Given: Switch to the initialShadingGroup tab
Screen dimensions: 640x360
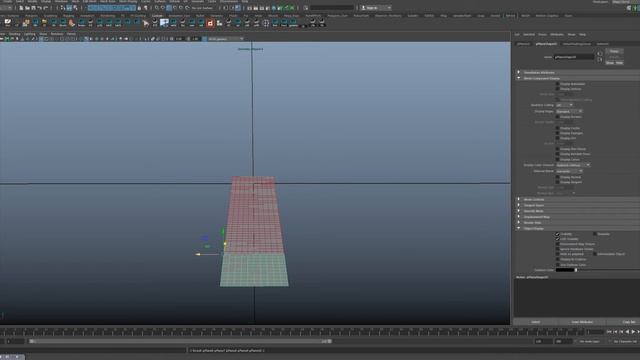Looking at the screenshot, I should pos(576,44).
